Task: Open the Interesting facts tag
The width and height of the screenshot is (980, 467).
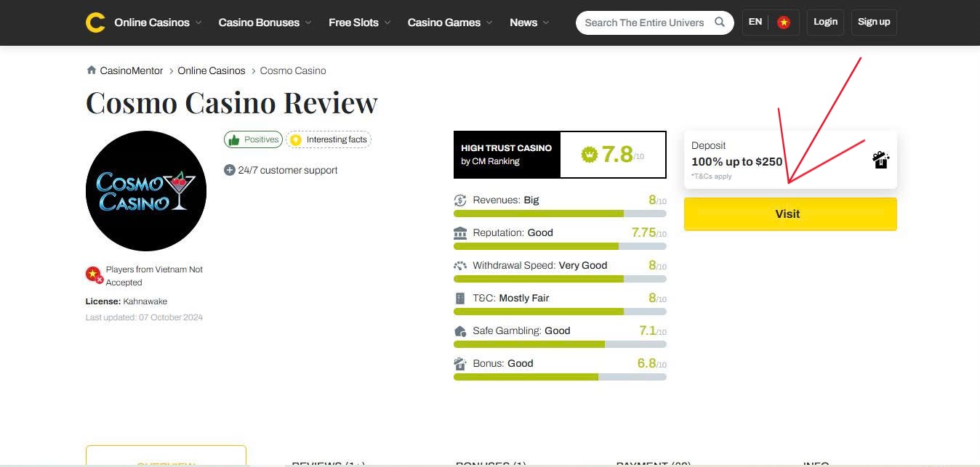Action: coord(329,139)
